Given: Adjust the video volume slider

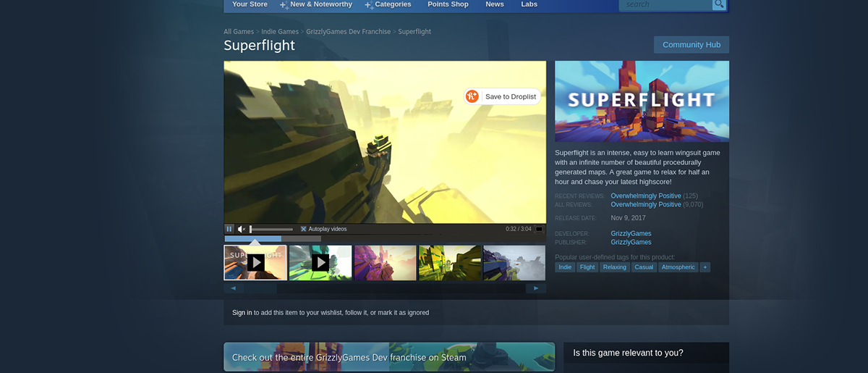Looking at the screenshot, I should pyautogui.click(x=271, y=229).
